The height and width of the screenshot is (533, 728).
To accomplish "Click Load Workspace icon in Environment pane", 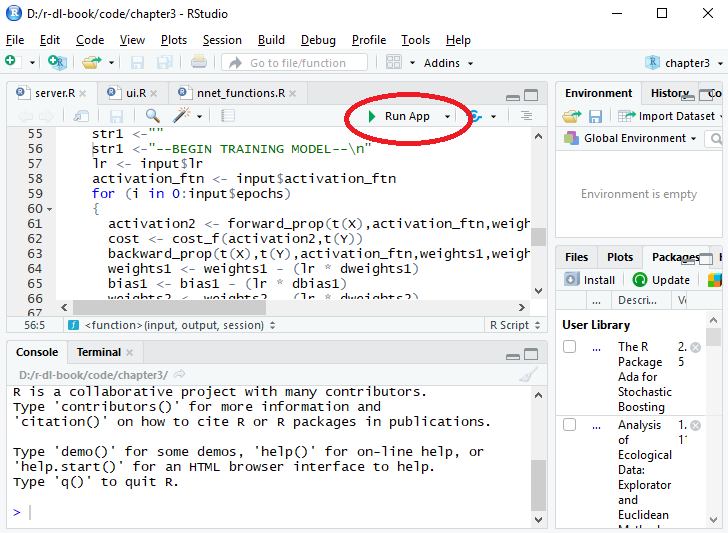I will [571, 116].
